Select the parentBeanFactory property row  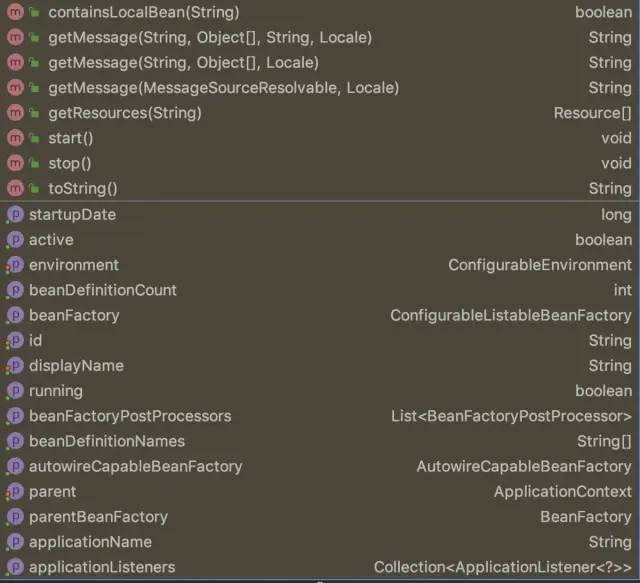(x=98, y=517)
